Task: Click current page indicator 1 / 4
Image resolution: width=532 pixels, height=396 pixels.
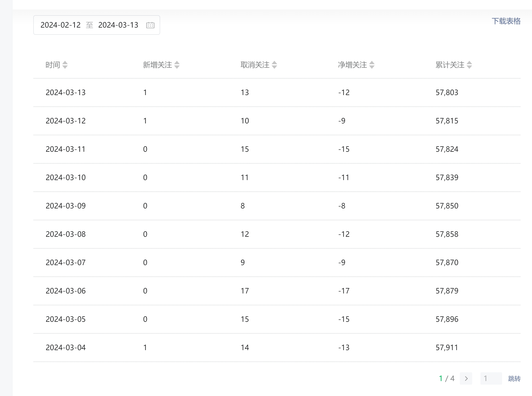Action: click(x=447, y=378)
